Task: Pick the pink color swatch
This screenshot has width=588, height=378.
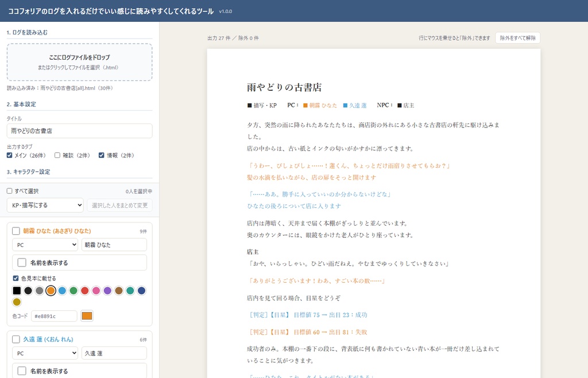Action: point(96,291)
